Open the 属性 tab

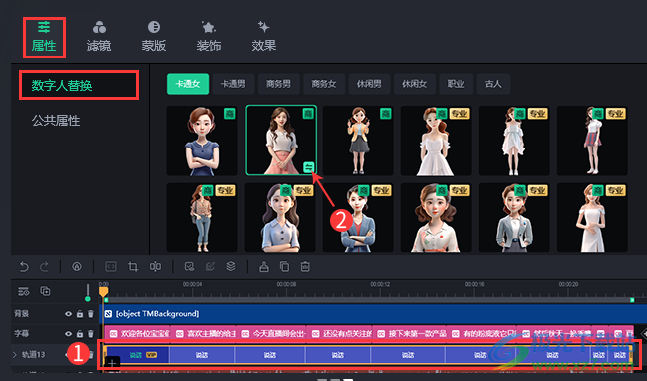pos(44,37)
